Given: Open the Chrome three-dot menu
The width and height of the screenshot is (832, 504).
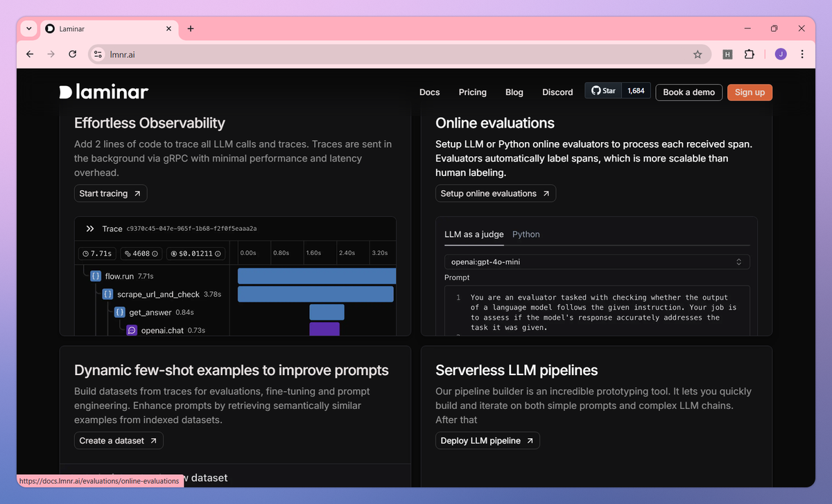Looking at the screenshot, I should [802, 54].
